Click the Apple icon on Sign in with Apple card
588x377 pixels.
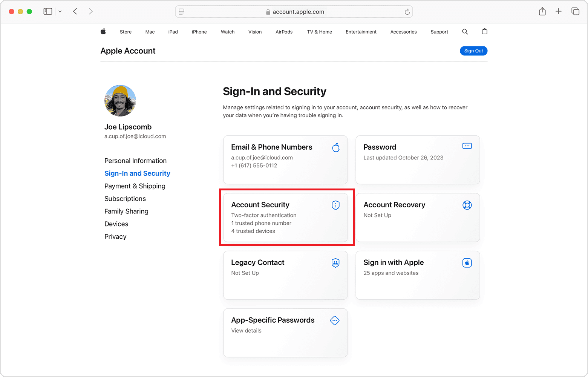click(x=467, y=263)
